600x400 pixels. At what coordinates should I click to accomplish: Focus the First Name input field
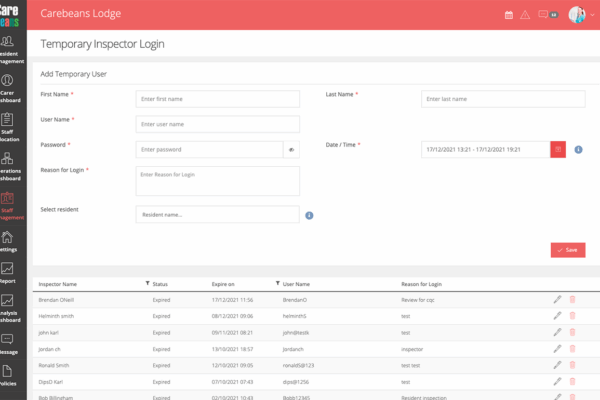click(217, 99)
